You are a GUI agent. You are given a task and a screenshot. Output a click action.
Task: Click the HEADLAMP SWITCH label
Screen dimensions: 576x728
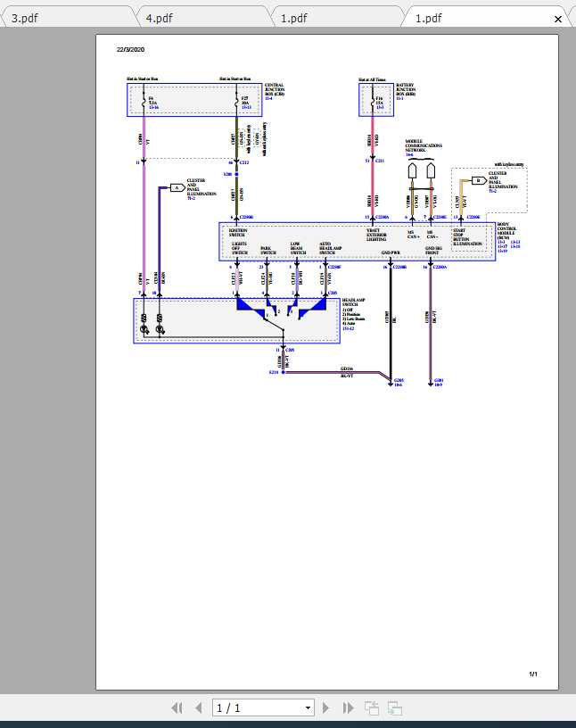point(353,302)
